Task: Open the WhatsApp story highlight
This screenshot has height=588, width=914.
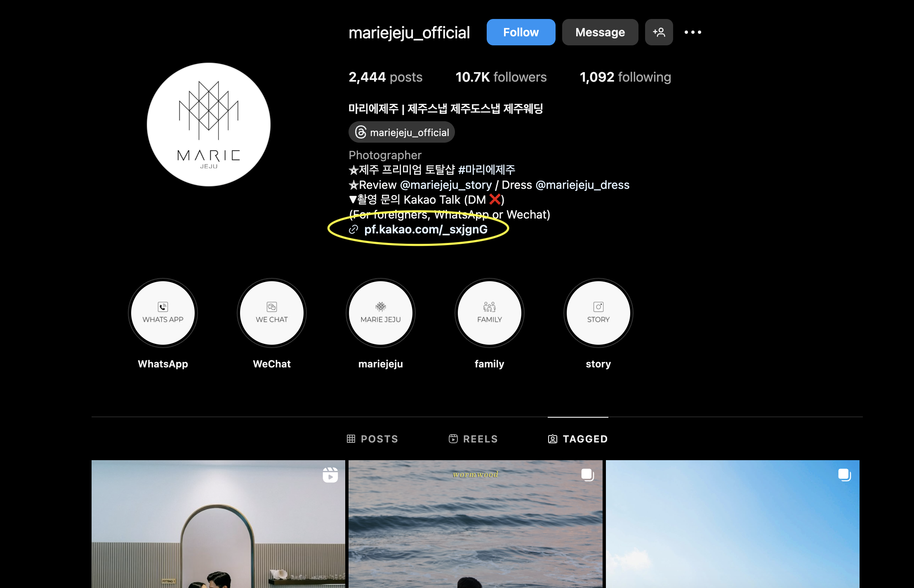Action: pos(163,313)
